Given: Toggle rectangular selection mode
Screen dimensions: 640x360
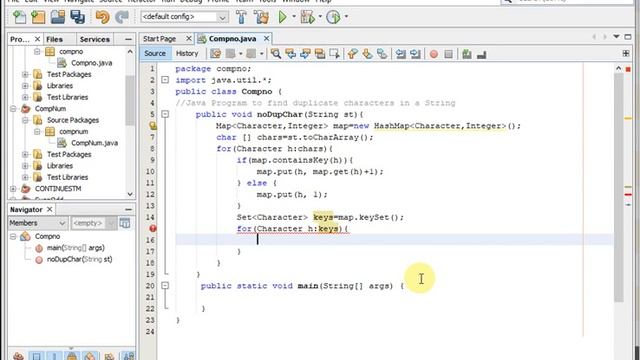Looking at the screenshot, I should (x=334, y=54).
